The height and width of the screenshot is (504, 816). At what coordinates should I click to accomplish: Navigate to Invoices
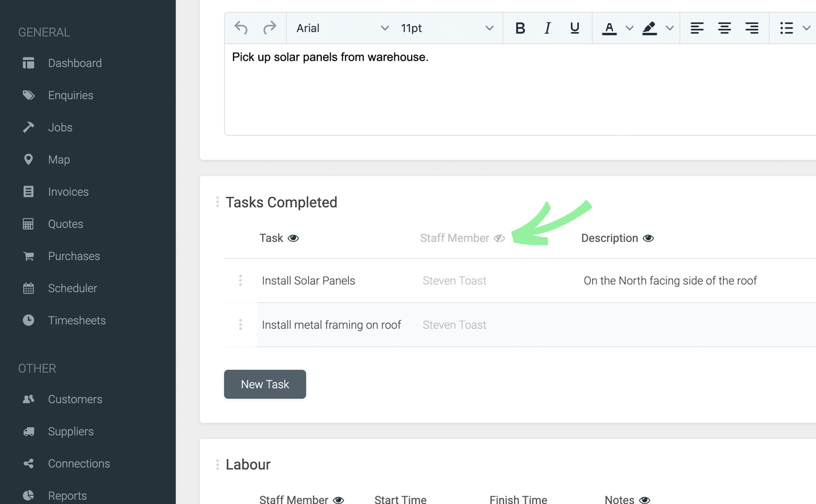point(68,192)
